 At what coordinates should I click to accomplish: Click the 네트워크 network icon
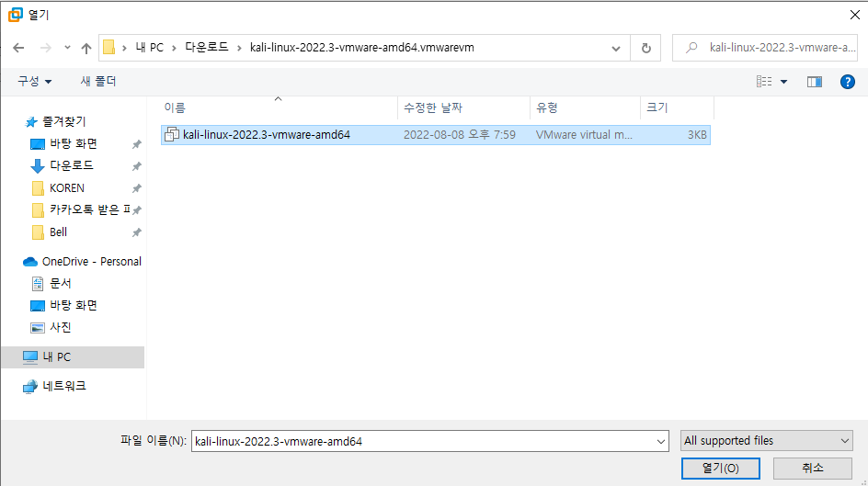pos(30,387)
